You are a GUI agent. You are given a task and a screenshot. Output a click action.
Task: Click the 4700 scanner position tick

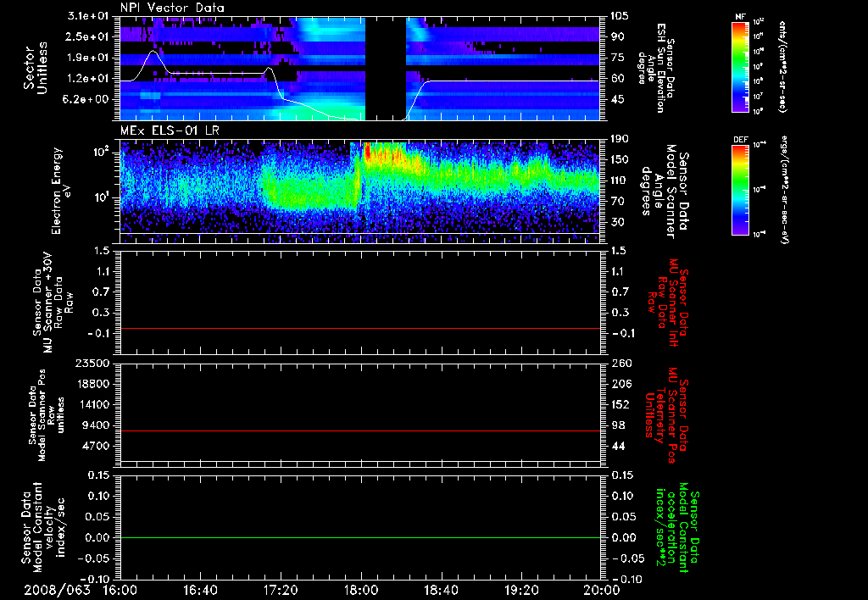tap(95, 447)
